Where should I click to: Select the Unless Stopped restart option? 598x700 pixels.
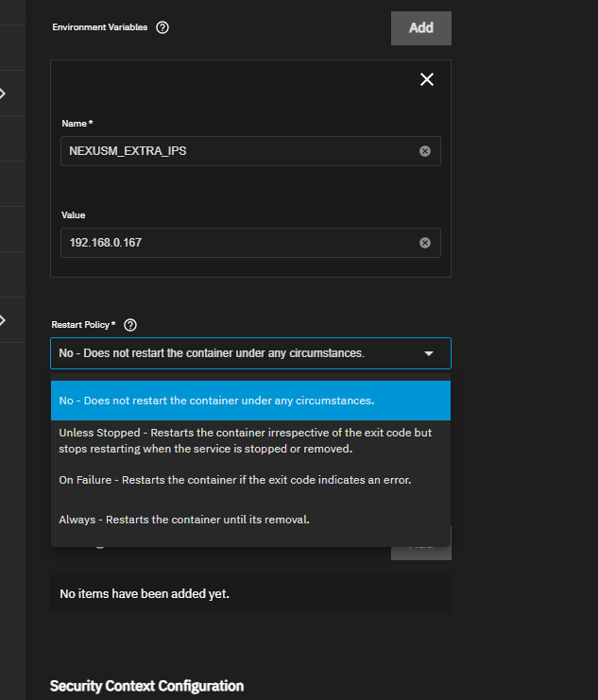tap(250, 440)
